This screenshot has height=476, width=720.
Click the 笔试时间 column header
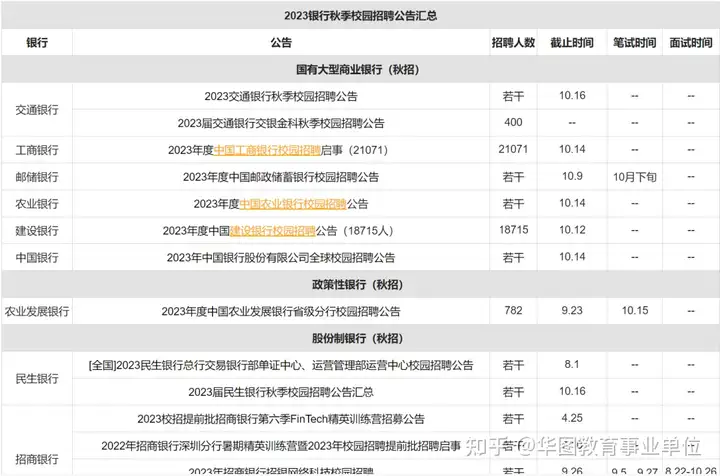pyautogui.click(x=635, y=43)
